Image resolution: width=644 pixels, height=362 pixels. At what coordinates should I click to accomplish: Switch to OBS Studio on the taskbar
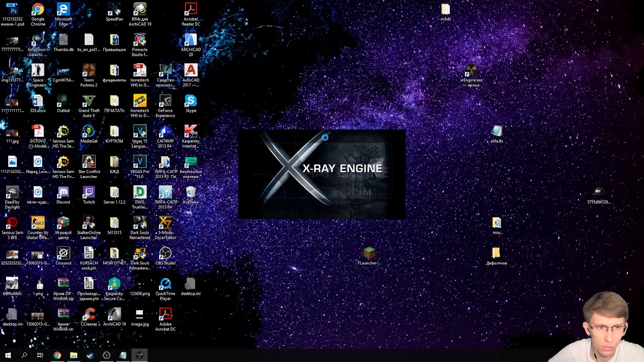click(x=106, y=355)
